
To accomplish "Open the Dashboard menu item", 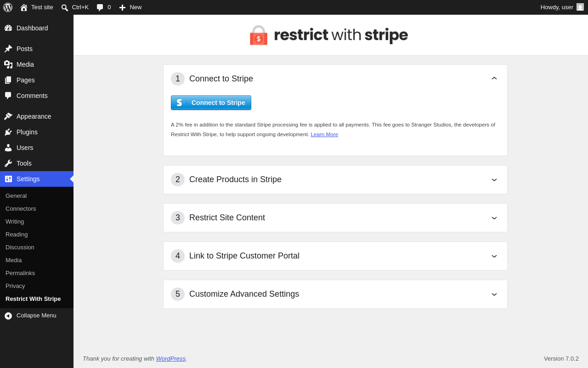I will (x=37, y=28).
